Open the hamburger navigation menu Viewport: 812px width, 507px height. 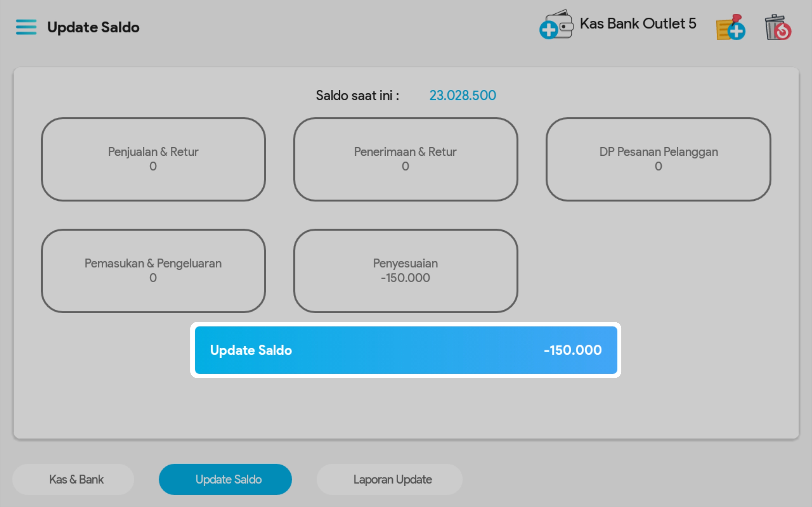click(26, 27)
